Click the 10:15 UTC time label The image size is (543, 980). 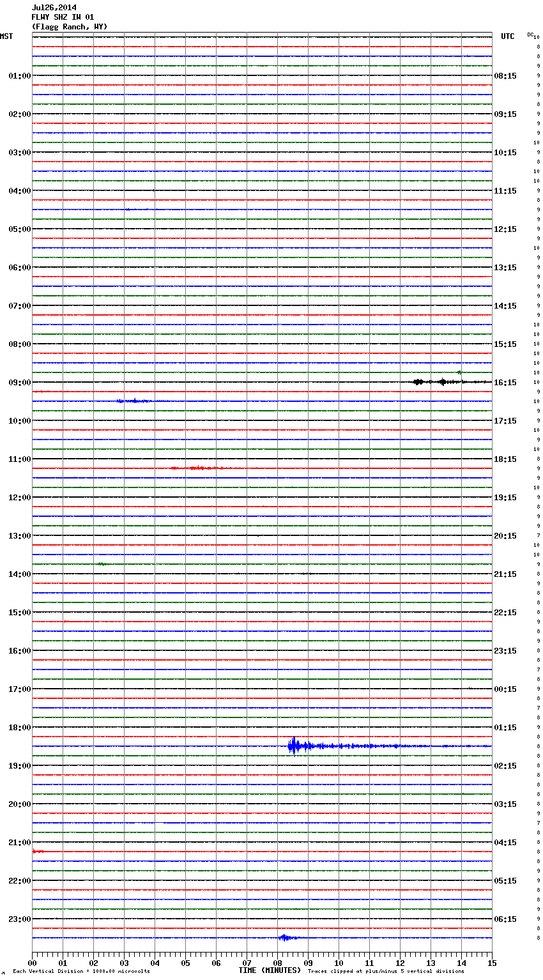[505, 153]
